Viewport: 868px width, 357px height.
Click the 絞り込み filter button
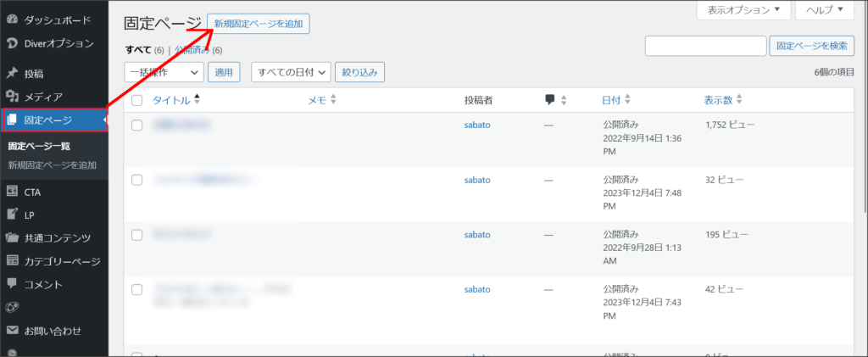coord(359,72)
